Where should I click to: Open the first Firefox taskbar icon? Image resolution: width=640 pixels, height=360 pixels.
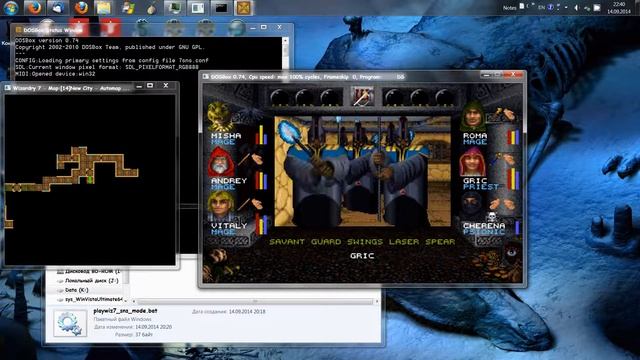tap(34, 7)
